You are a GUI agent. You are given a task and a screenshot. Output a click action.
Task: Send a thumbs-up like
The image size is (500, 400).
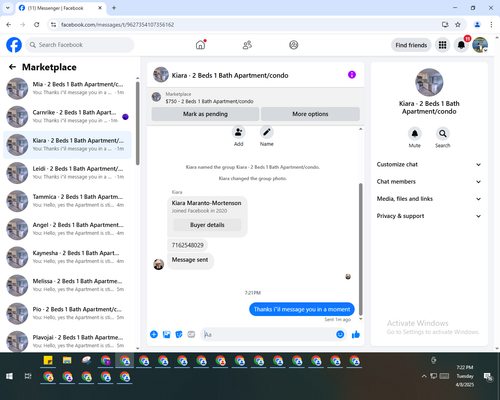coord(356,334)
